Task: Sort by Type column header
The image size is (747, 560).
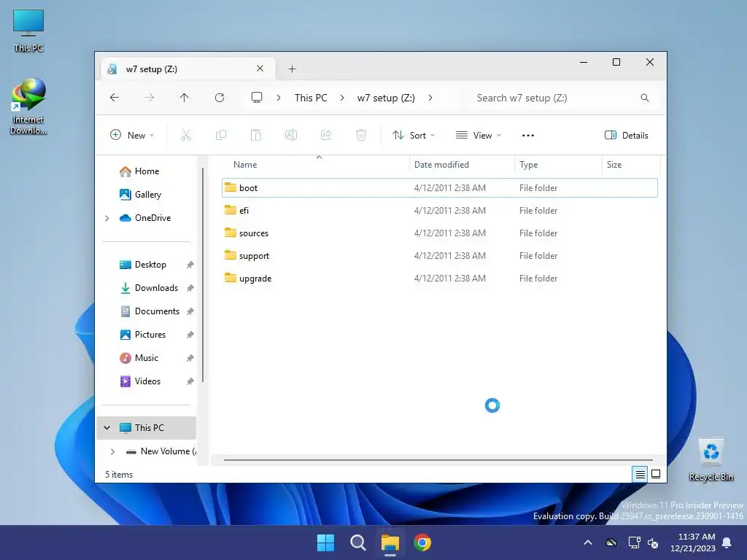Action: pos(558,164)
